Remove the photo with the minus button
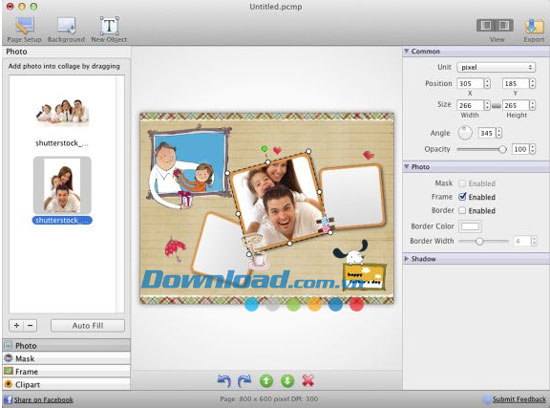Screen dimensions: 550x408 coord(30,326)
